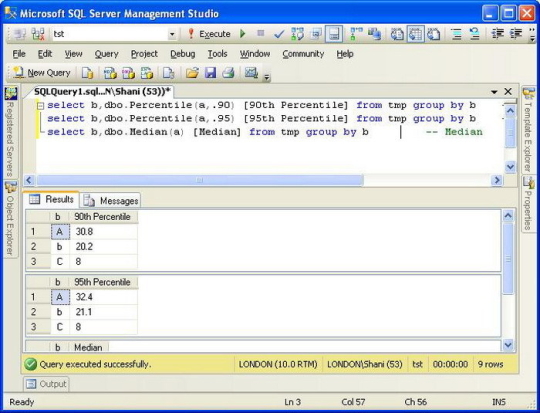Click editor horizontal scrollbar left arrow

(x=29, y=180)
